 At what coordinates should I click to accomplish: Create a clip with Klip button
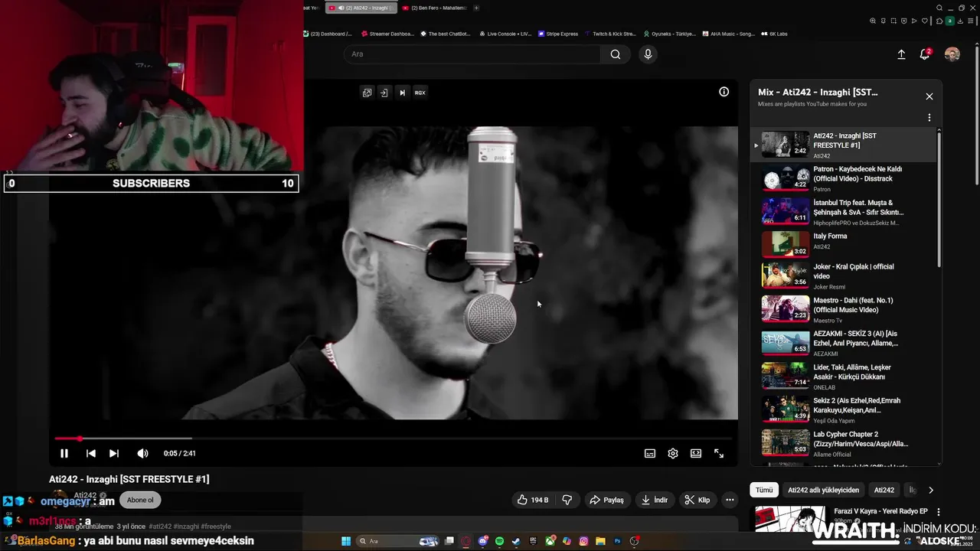point(697,500)
